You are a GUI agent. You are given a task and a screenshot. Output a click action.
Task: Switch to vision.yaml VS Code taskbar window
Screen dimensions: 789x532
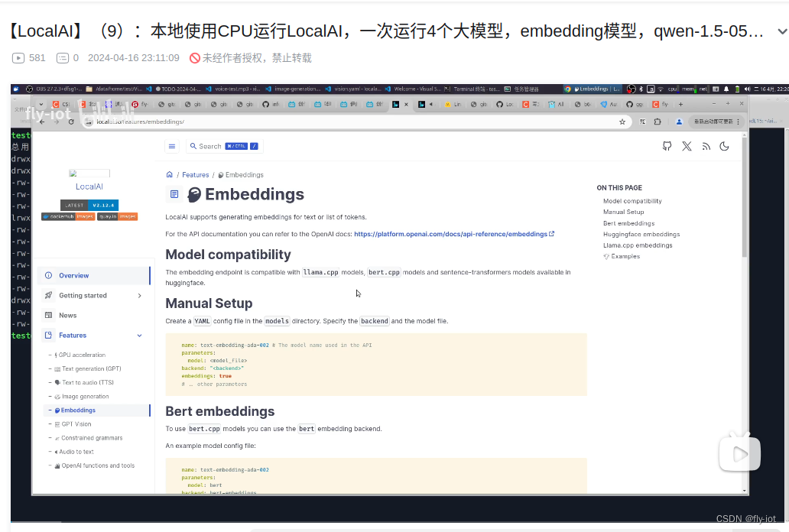pyautogui.click(x=353, y=89)
